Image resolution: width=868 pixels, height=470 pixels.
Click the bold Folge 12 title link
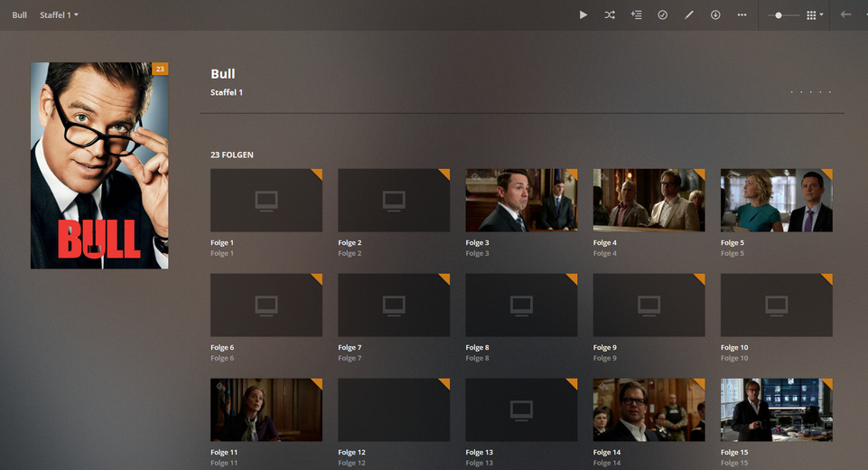(x=351, y=452)
